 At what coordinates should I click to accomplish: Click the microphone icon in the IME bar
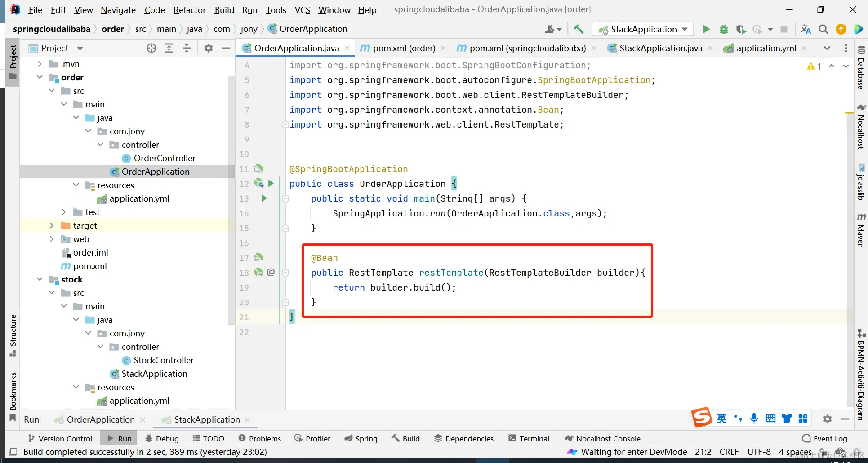pos(754,419)
